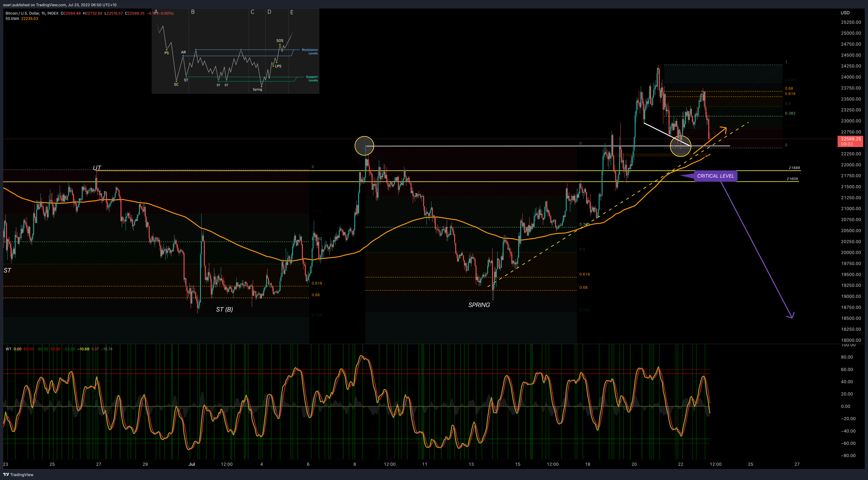This screenshot has height=480, width=868.
Task: Click the 29 date label on time axis
Action: (145, 464)
